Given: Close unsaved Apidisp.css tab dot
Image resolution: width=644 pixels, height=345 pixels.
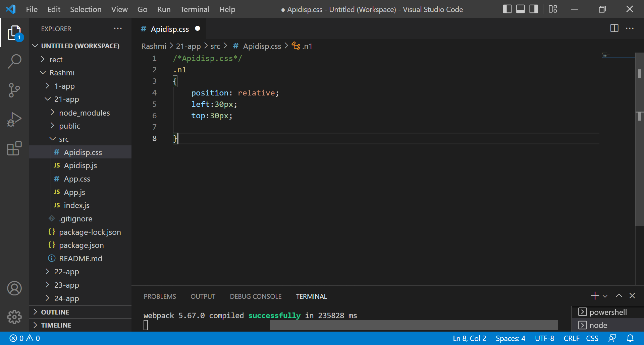Looking at the screenshot, I should click(198, 28).
